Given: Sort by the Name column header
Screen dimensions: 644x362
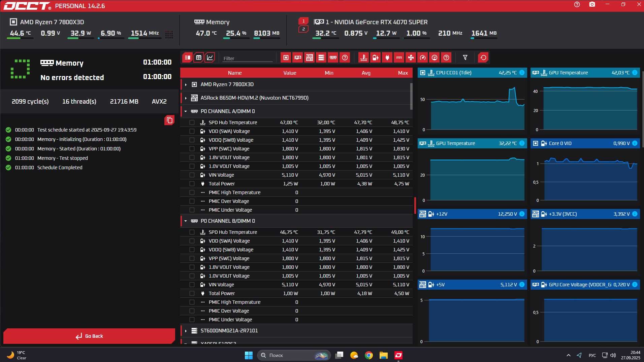Looking at the screenshot, I should point(235,73).
